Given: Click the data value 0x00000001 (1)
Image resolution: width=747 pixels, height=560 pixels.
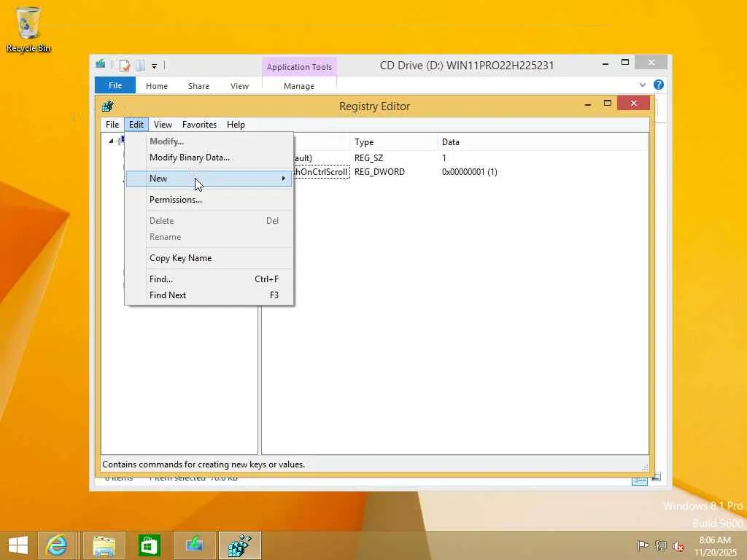Looking at the screenshot, I should (x=469, y=172).
